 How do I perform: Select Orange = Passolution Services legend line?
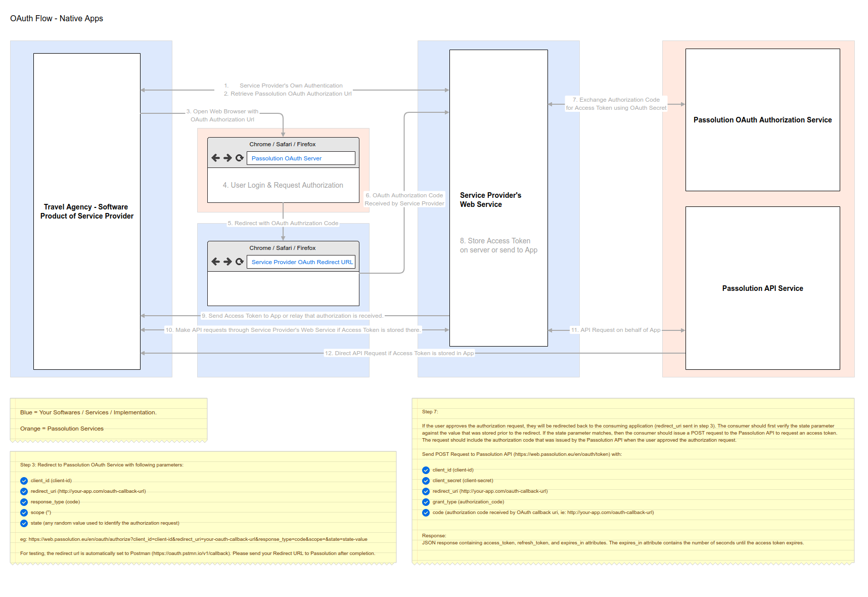62,429
